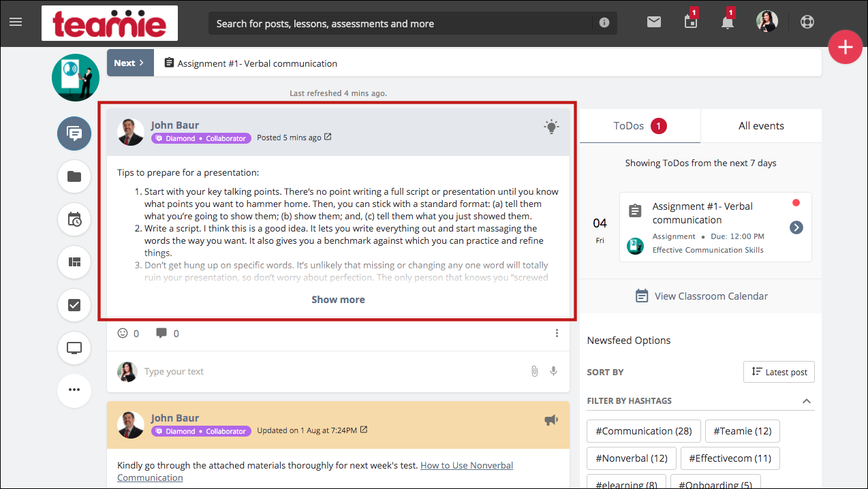Viewport: 868px width, 489px height.
Task: Filter by #Nonverbal (12) hashtag
Action: [x=632, y=458]
